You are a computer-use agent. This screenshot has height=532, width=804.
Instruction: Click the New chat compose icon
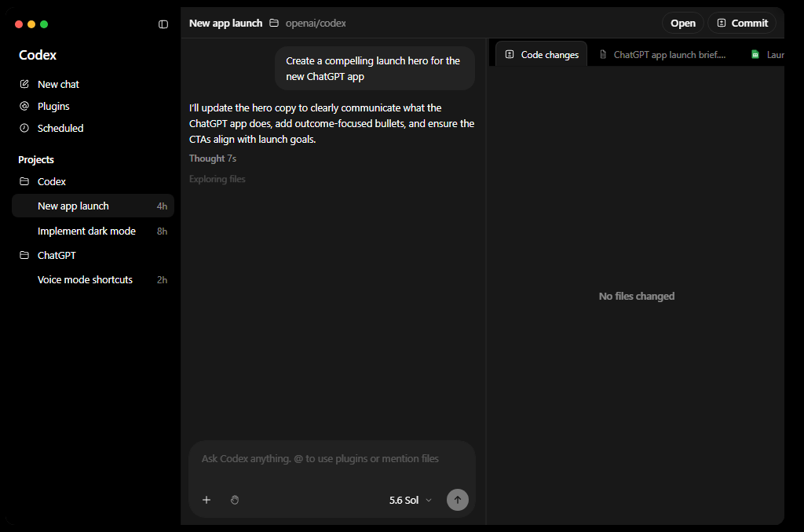(x=24, y=84)
